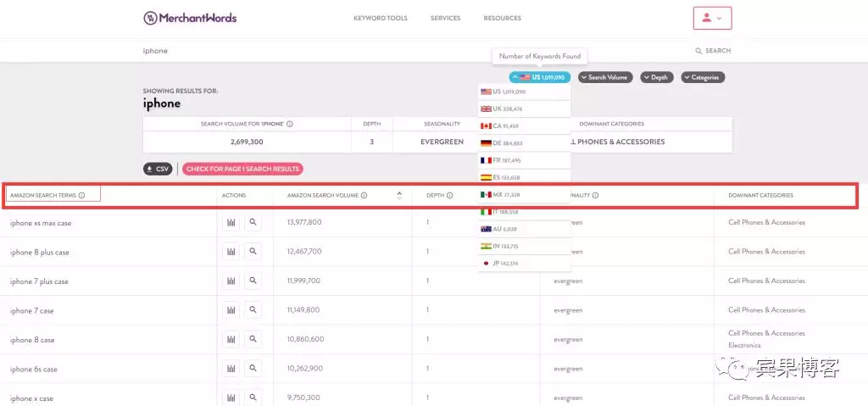Download results as CSV
The height and width of the screenshot is (406, 868).
(158, 169)
